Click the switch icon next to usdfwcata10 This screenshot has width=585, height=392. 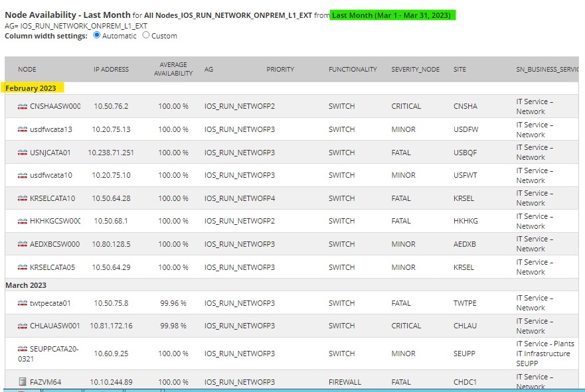tap(23, 176)
